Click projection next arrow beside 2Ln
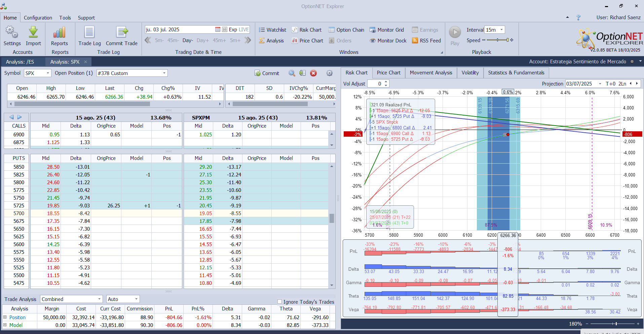This screenshot has width=644, height=334. click(x=637, y=83)
